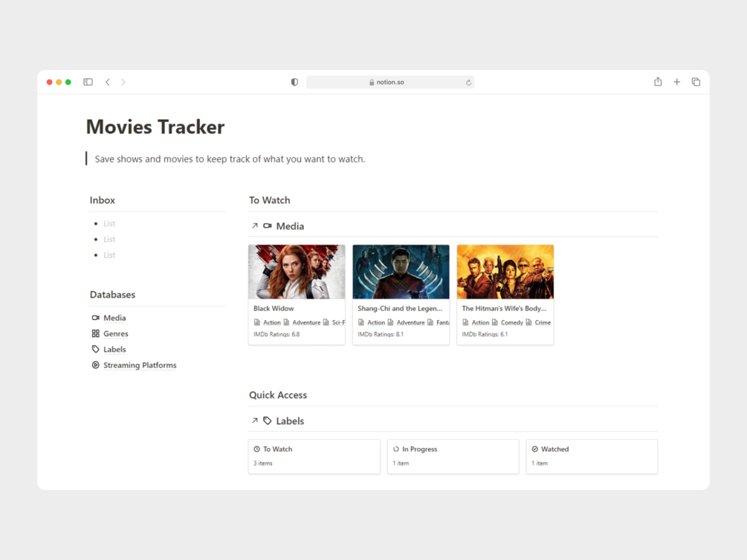747x560 pixels.
Task: Open the In Progress label card
Action: 453,456
